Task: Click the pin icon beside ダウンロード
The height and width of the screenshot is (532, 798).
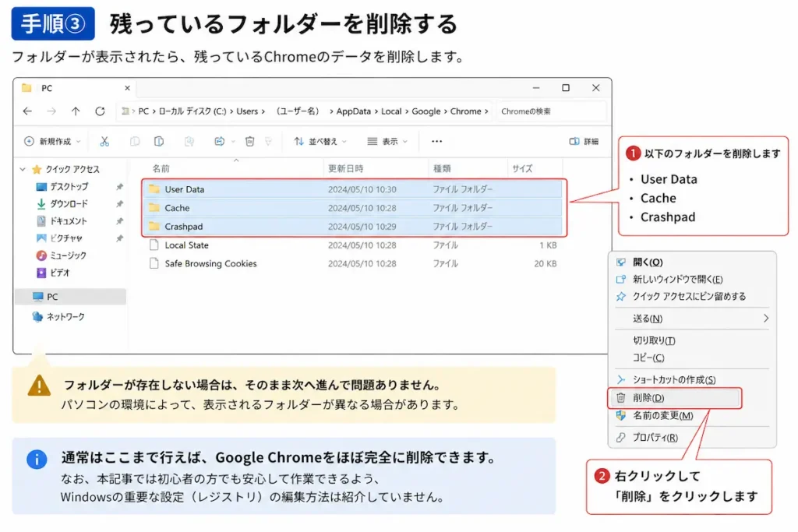Action: [119, 204]
